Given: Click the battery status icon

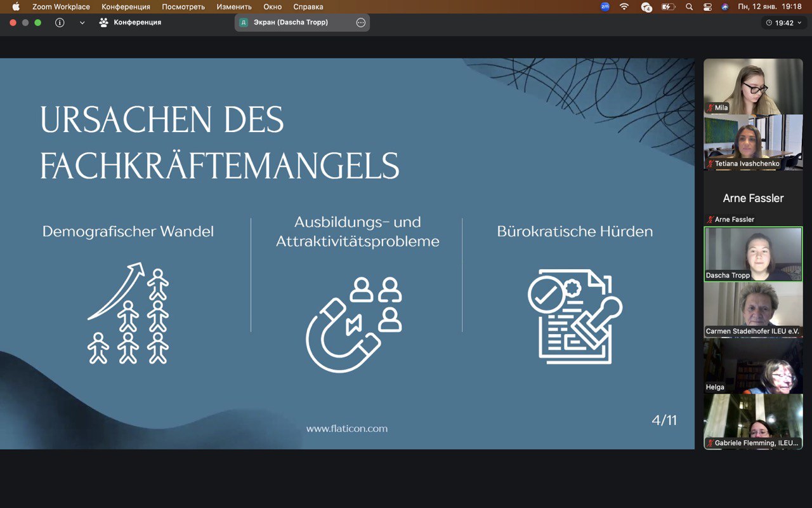Looking at the screenshot, I should click(667, 7).
